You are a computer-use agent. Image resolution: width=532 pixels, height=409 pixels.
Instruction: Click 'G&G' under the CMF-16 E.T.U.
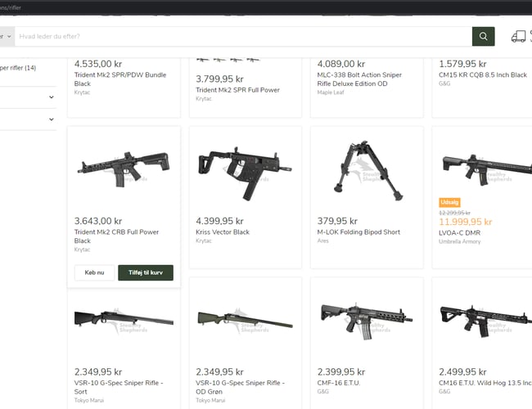tap(322, 391)
